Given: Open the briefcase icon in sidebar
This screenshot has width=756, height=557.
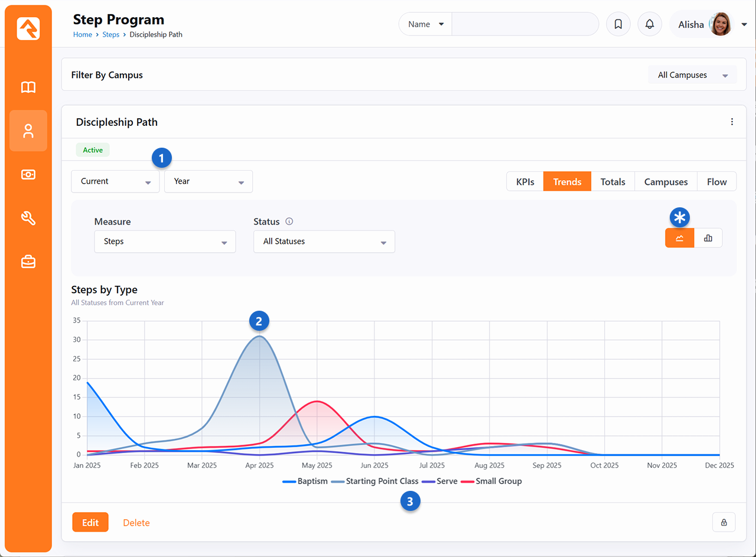Looking at the screenshot, I should click(28, 262).
